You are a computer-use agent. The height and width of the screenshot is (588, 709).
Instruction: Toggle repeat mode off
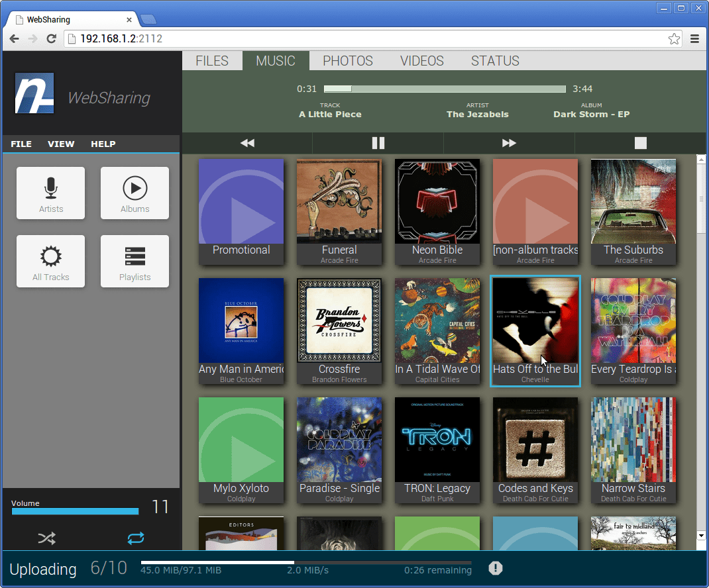tap(136, 538)
